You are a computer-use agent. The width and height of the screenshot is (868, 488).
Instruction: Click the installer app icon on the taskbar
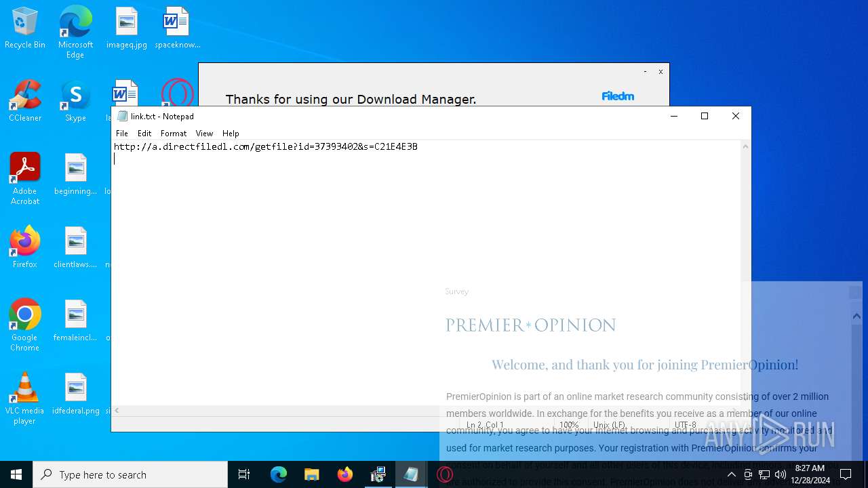tap(378, 474)
